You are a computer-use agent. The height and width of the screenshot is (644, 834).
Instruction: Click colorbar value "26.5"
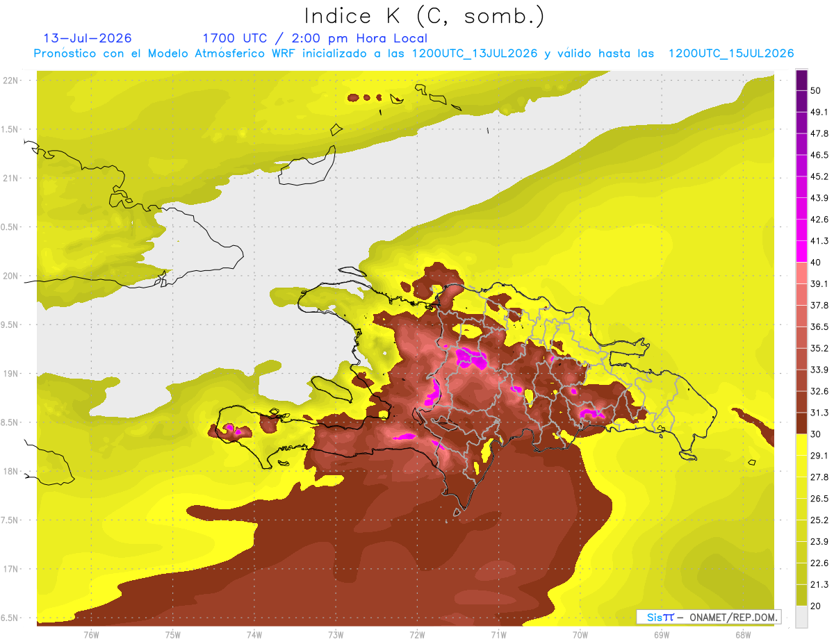(x=819, y=498)
